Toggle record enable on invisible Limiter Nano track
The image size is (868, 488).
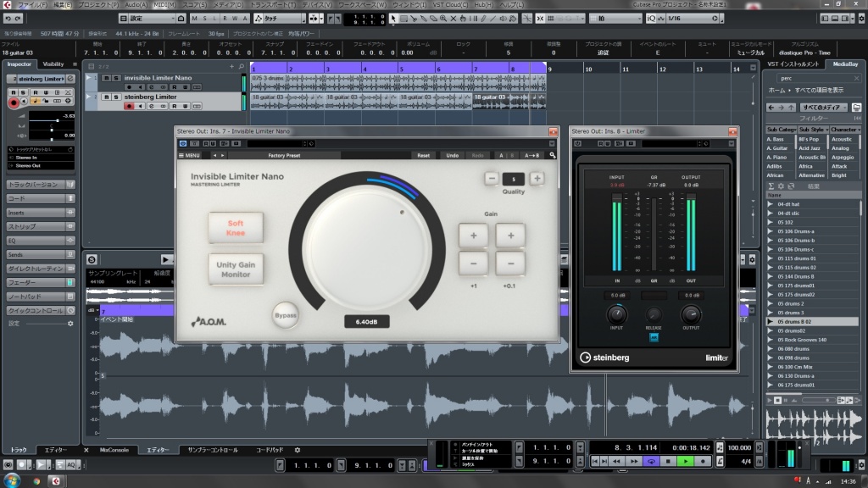[130, 87]
